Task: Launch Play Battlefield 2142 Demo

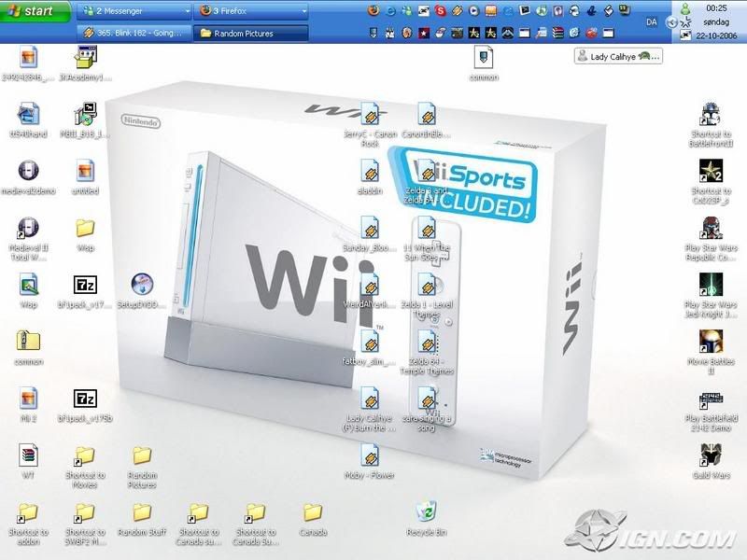Action: coord(711,410)
